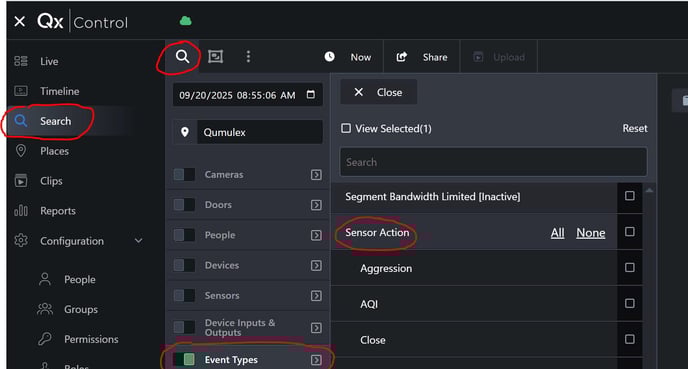
Task: Expand the Device Inputs & Outputs arrow
Action: pos(316,328)
